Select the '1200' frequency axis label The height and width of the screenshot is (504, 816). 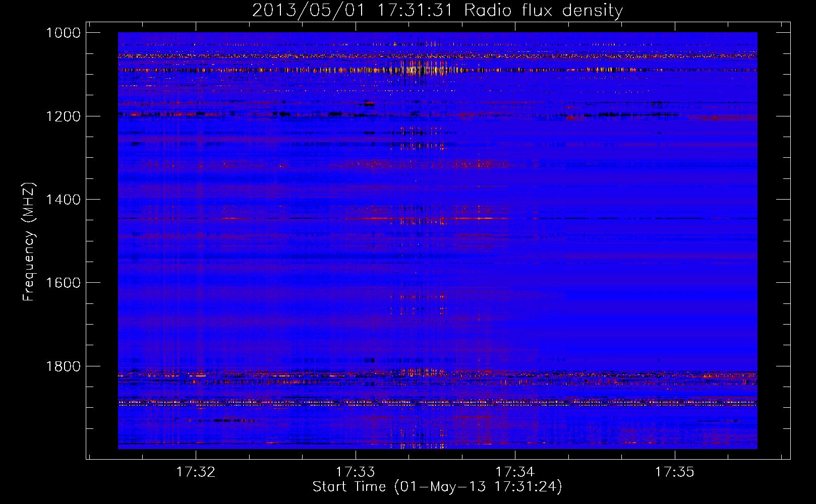pos(63,116)
